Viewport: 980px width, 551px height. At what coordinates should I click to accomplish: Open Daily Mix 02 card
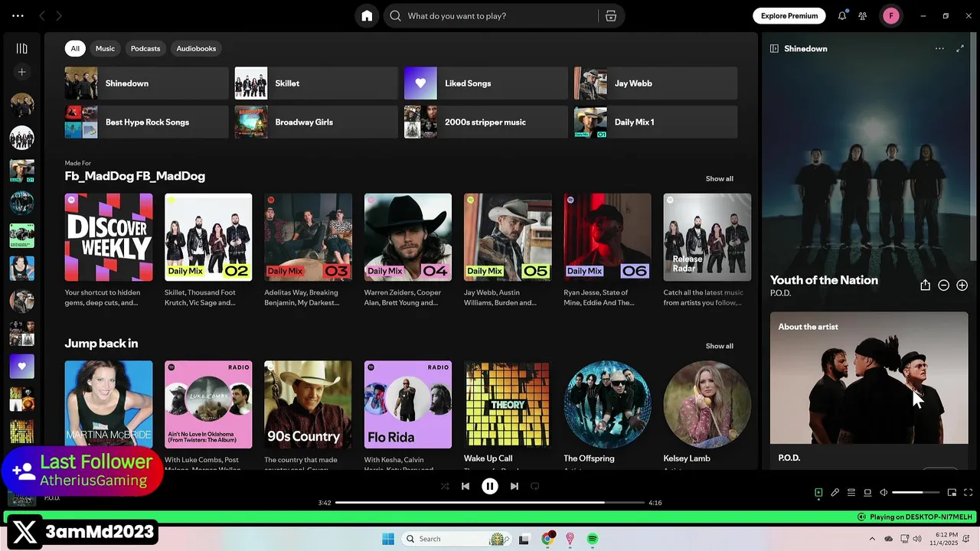coord(208,251)
